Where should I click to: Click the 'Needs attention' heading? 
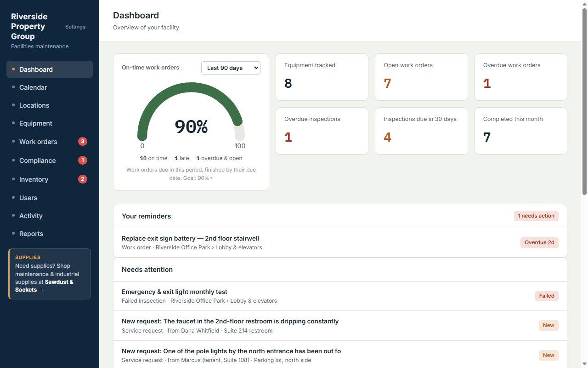click(147, 270)
